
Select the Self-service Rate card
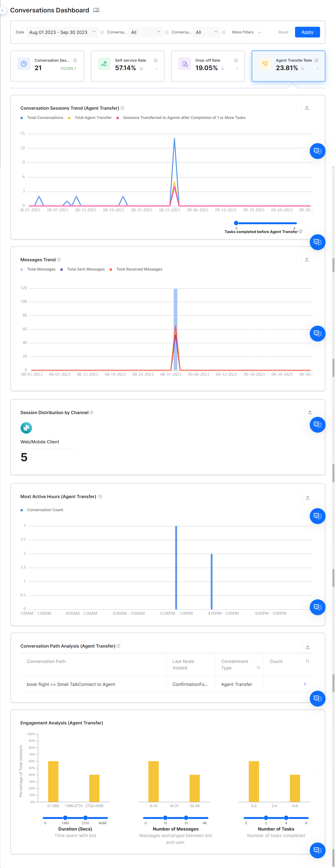(128, 66)
